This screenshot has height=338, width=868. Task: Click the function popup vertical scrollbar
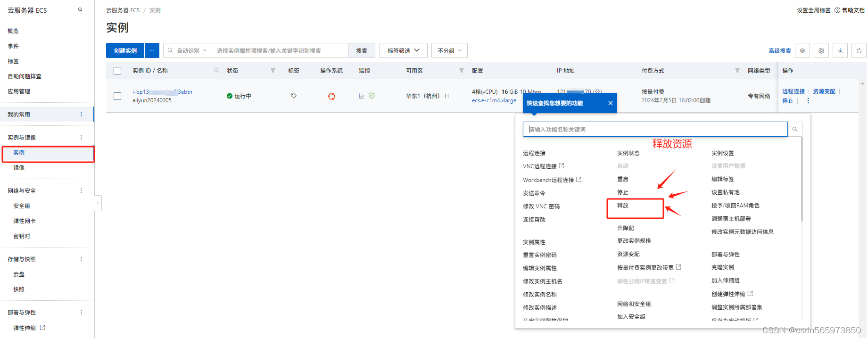point(802,179)
